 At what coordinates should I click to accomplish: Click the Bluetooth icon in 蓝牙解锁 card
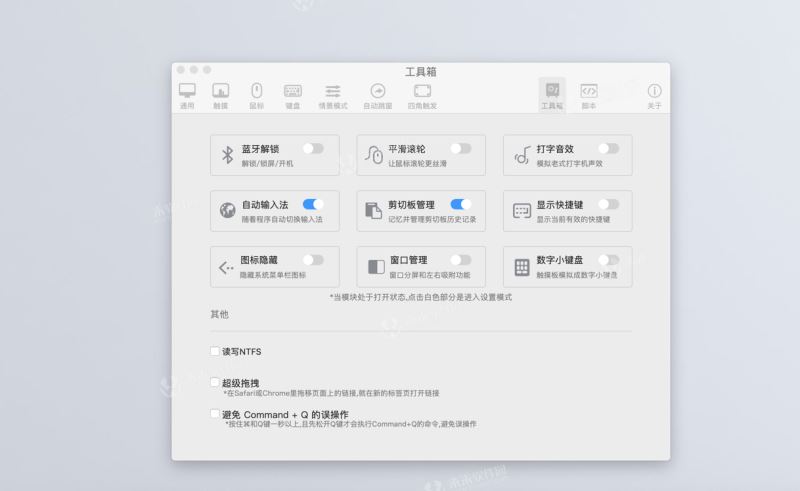[228, 155]
